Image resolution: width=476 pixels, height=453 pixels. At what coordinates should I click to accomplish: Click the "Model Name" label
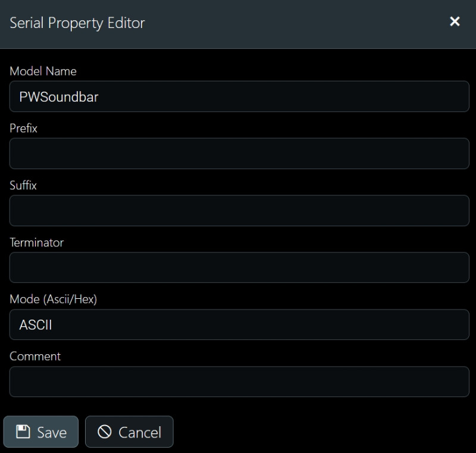[x=43, y=71]
